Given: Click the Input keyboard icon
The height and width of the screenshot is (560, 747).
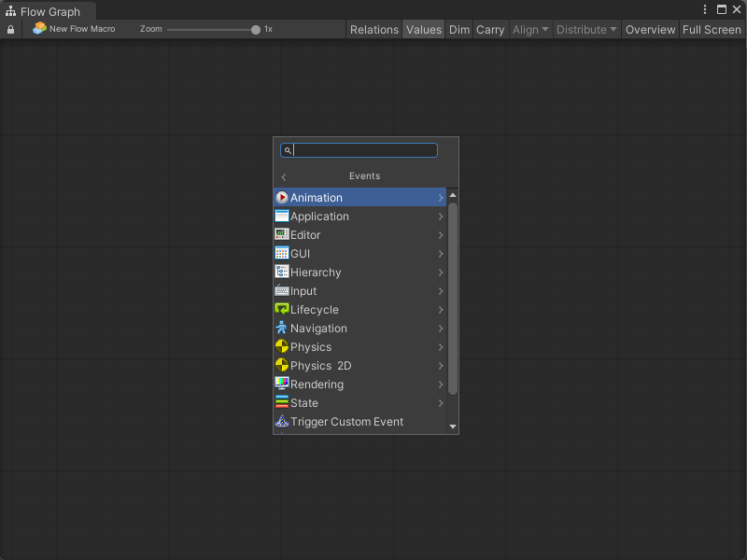Looking at the screenshot, I should point(282,291).
